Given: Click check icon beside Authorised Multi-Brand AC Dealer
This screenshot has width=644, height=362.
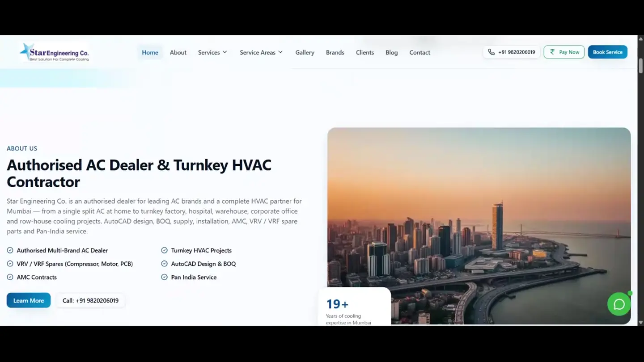Looking at the screenshot, I should (10, 250).
